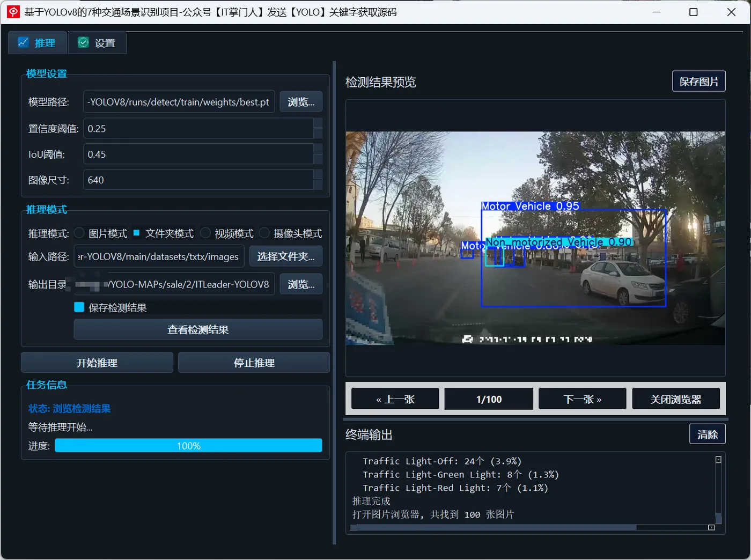Increase the 置信度阈值 value with up arrow

click(318, 123)
